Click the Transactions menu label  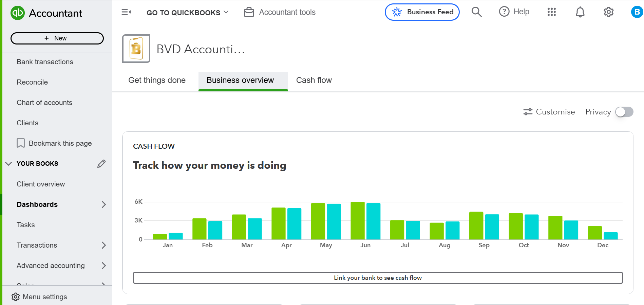(37, 245)
